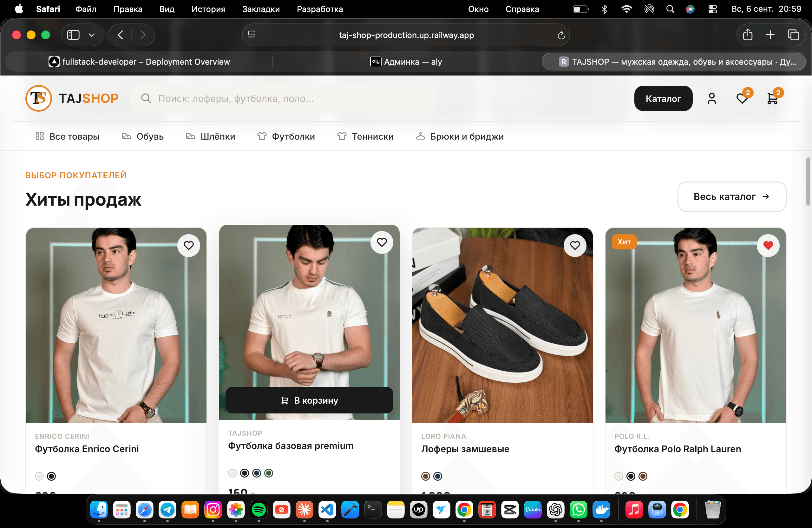The height and width of the screenshot is (528, 812).
Task: Click the Весь каталог button
Action: click(x=732, y=197)
